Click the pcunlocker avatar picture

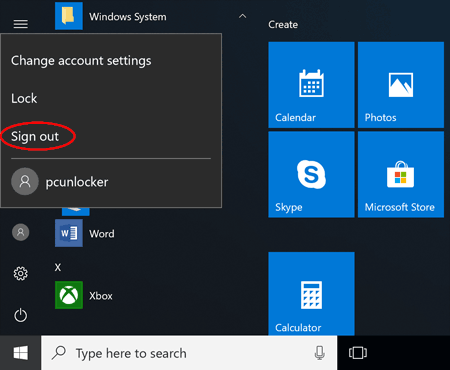(x=25, y=181)
